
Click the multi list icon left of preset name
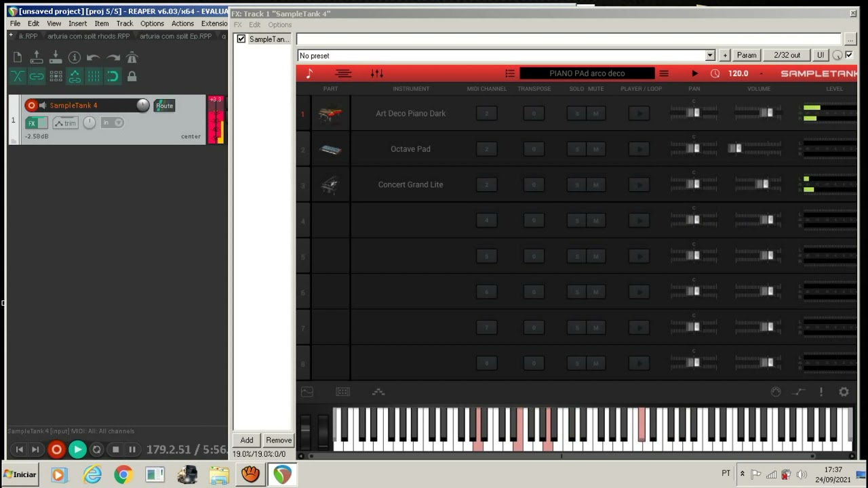click(510, 73)
